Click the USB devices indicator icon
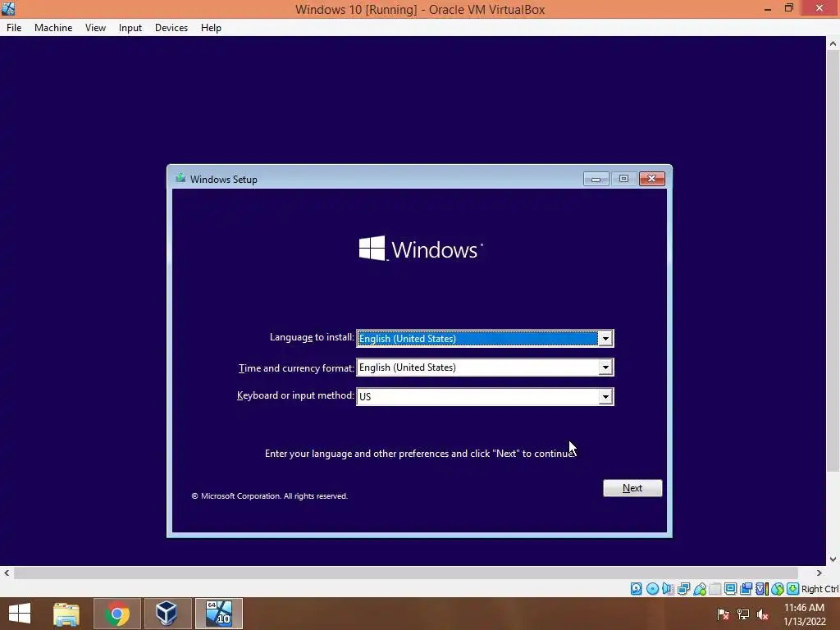This screenshot has width=840, height=630. [700, 589]
